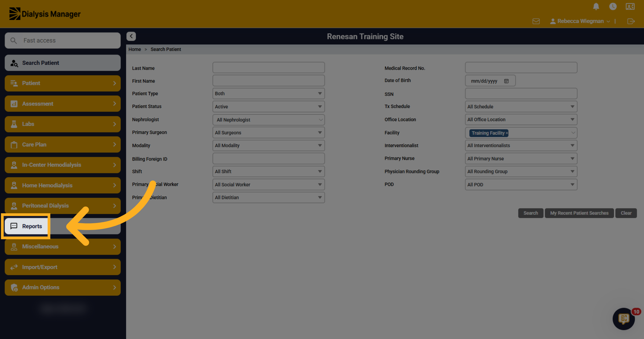The width and height of the screenshot is (644, 339).
Task: Click into the Billing Foreign ID field
Action: coord(269,158)
